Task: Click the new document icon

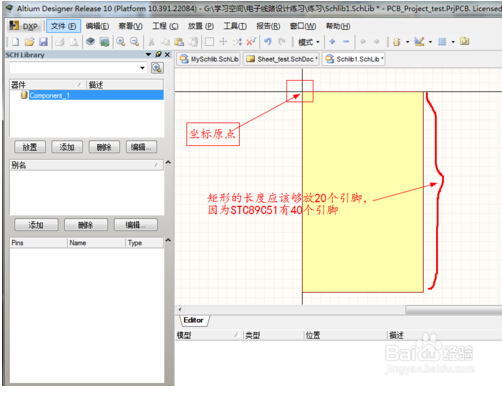Action: (x=15, y=42)
